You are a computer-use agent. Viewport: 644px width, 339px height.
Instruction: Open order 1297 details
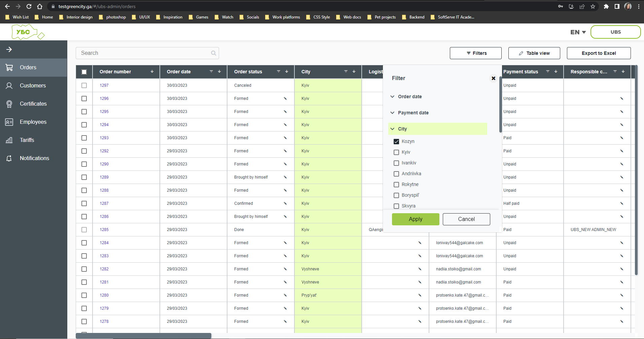click(x=104, y=85)
